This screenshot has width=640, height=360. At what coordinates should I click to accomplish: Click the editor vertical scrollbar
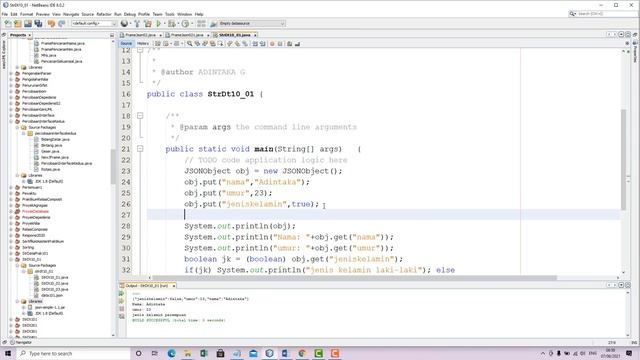pos(623,159)
